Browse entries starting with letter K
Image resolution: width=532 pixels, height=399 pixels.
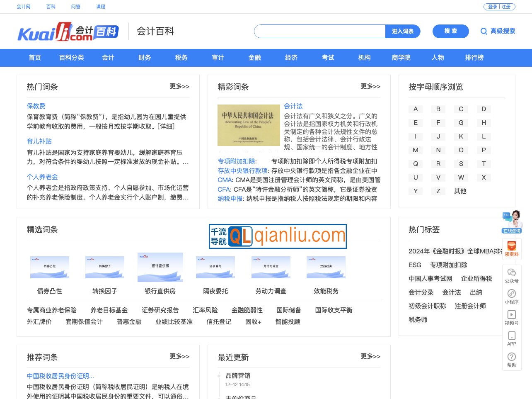pyautogui.click(x=461, y=136)
